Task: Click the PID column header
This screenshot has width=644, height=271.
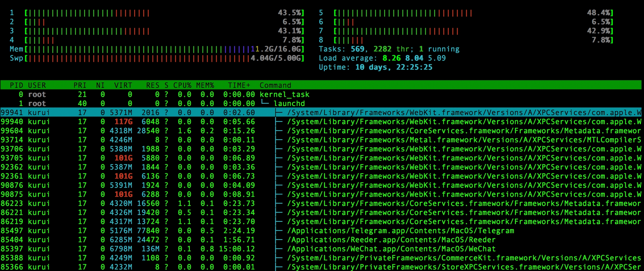Action: [16, 85]
